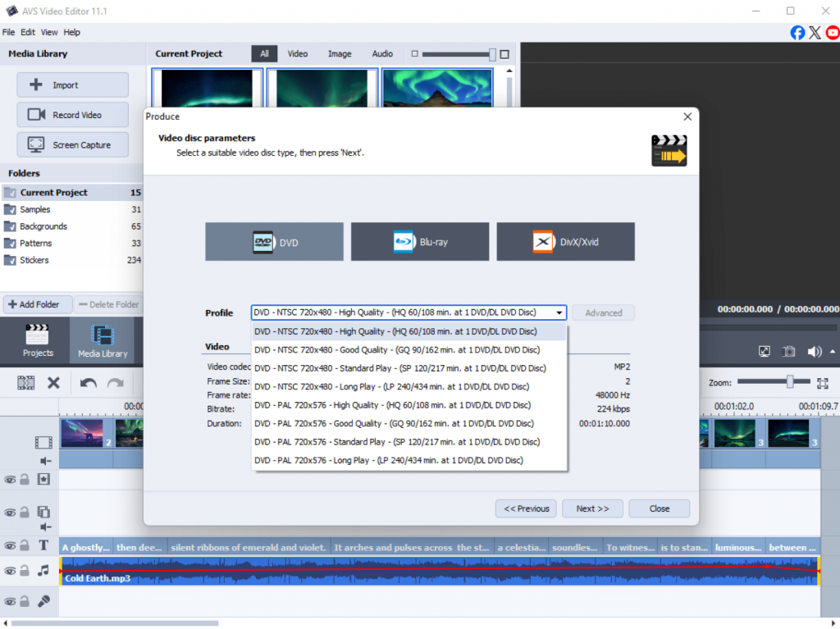Select the Backgrounds folder
Viewport: 840px width, 629px height.
72,226
